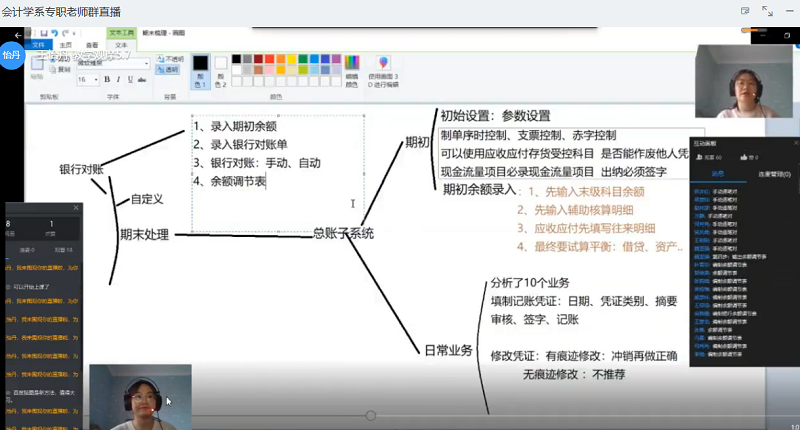The height and width of the screenshot is (430, 800).
Task: Click the Bold formatting button
Action: pyautogui.click(x=107, y=79)
